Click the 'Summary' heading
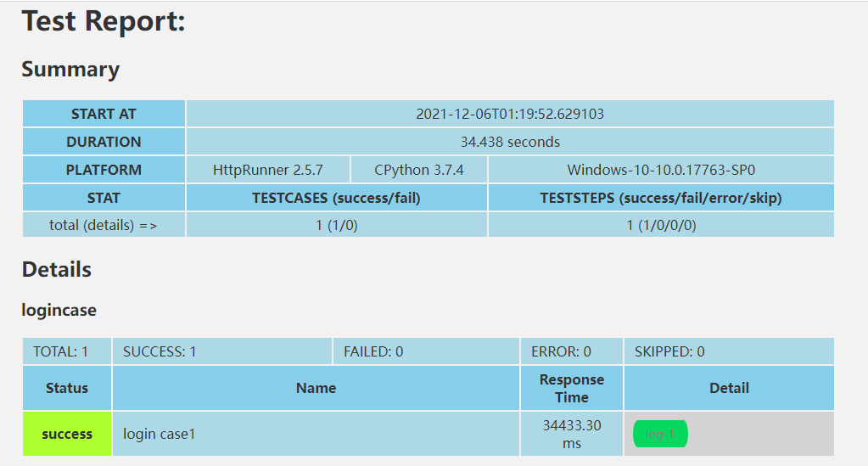 [70, 70]
